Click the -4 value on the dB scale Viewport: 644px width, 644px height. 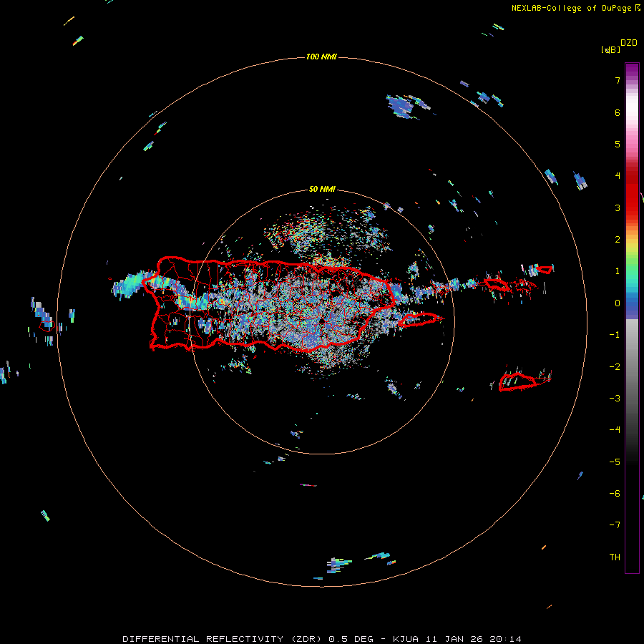pos(615,430)
